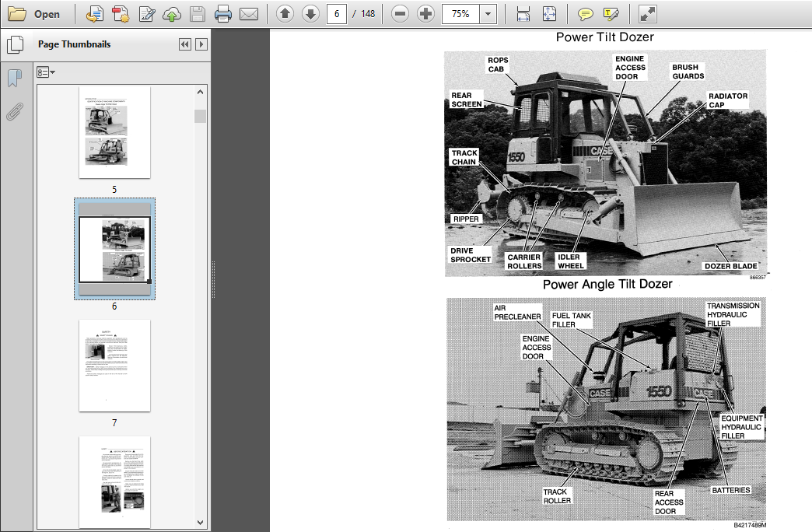The height and width of the screenshot is (532, 812).
Task: Click the fit one full page icon
Action: (x=549, y=14)
